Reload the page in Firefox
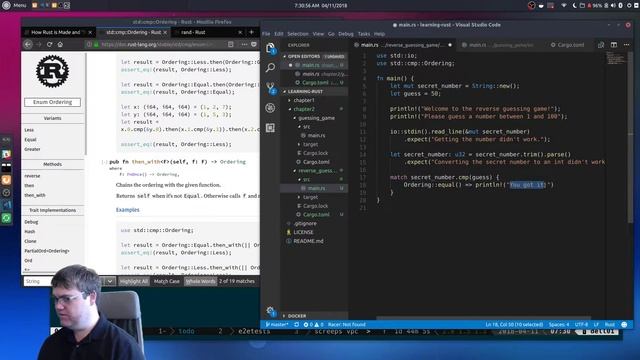 coord(49,44)
